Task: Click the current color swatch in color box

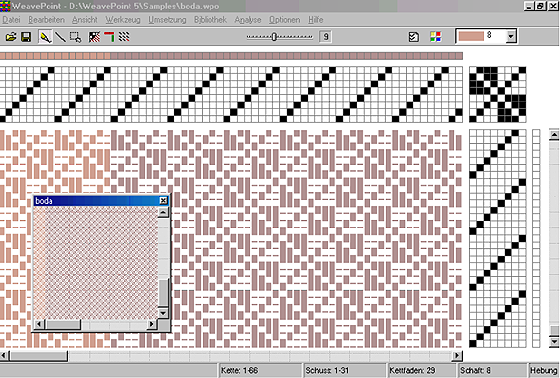Action: [x=471, y=36]
